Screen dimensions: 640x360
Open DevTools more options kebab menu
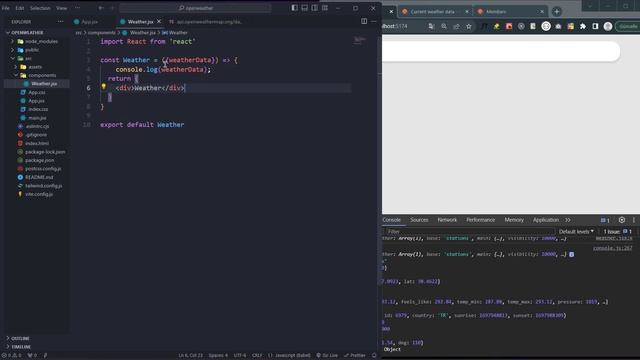634,220
